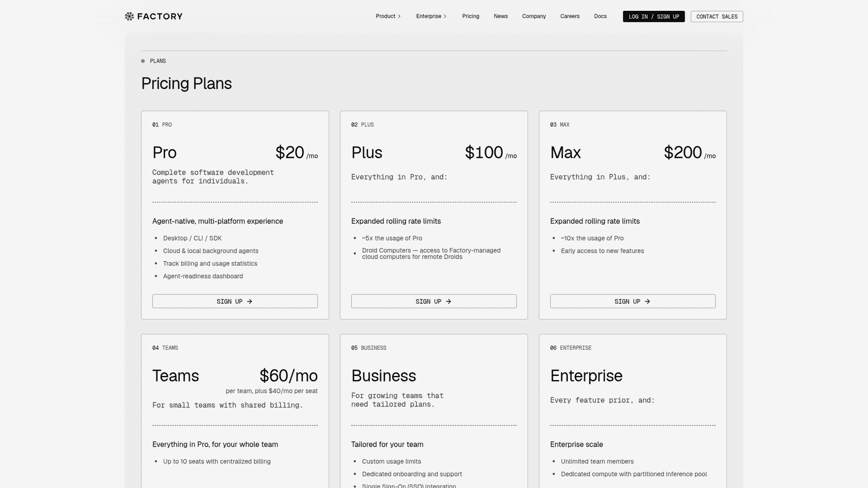Sign up for the Plus plan
The image size is (868, 488).
point(434,302)
